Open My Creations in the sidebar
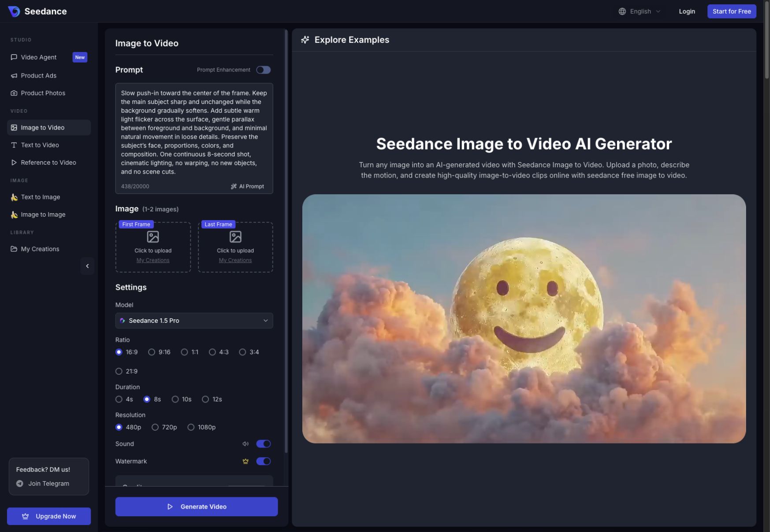 click(49, 249)
